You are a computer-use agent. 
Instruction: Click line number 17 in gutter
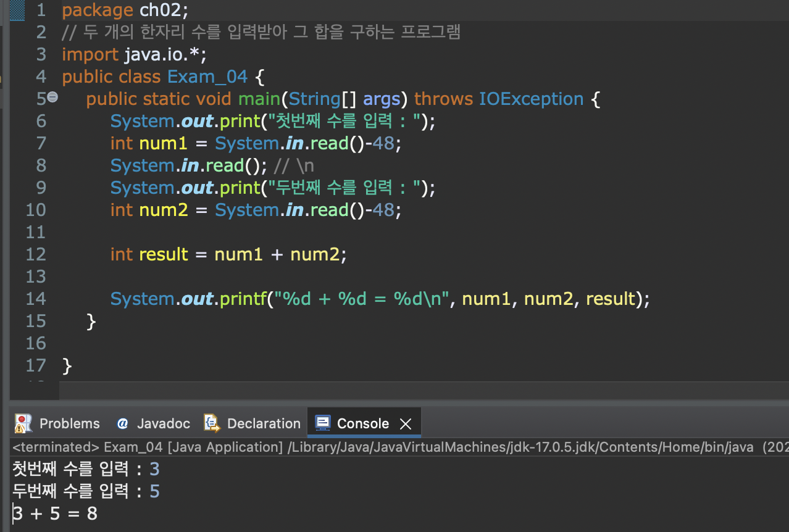click(x=36, y=365)
